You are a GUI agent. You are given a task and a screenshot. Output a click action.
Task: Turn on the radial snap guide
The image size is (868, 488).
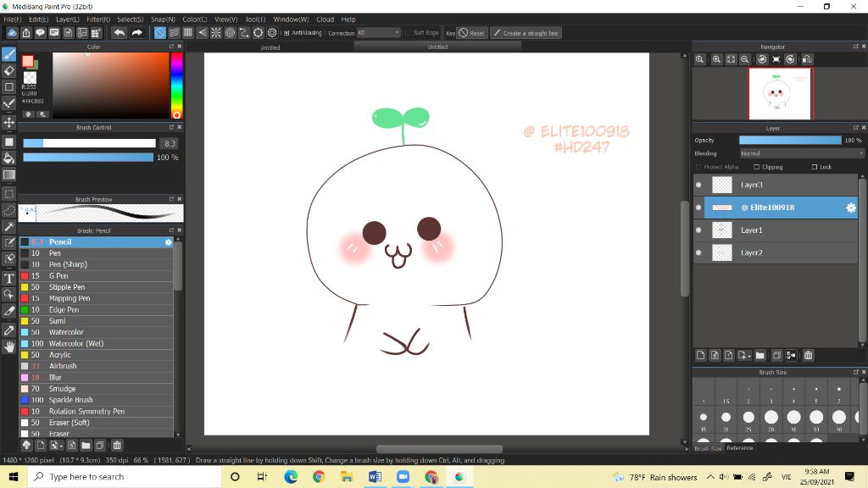click(x=216, y=33)
